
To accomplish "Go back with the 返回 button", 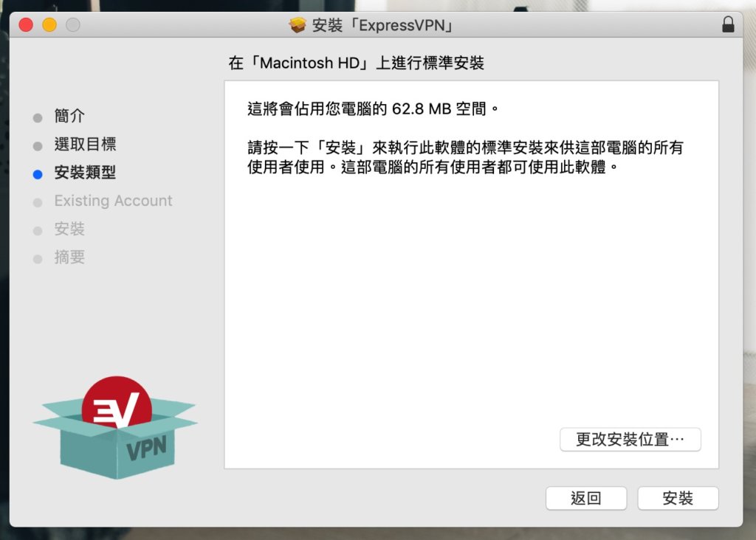I will [x=586, y=498].
